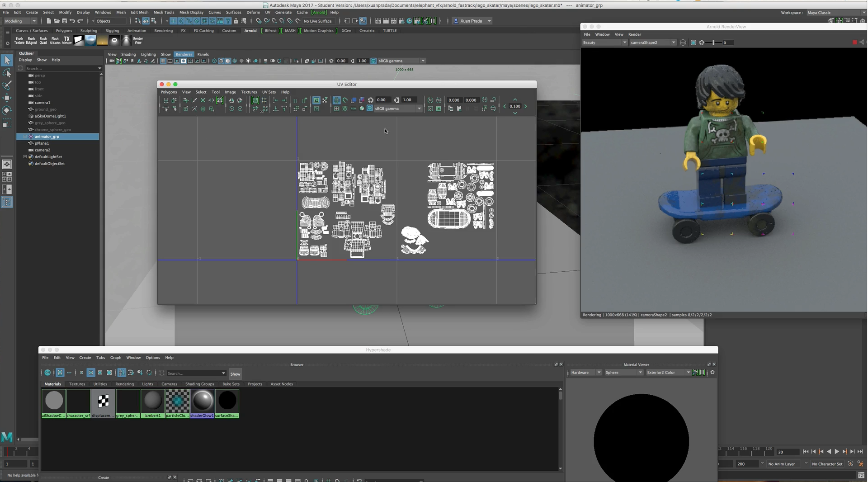Activate the Move tool in toolbox

(x=7, y=98)
